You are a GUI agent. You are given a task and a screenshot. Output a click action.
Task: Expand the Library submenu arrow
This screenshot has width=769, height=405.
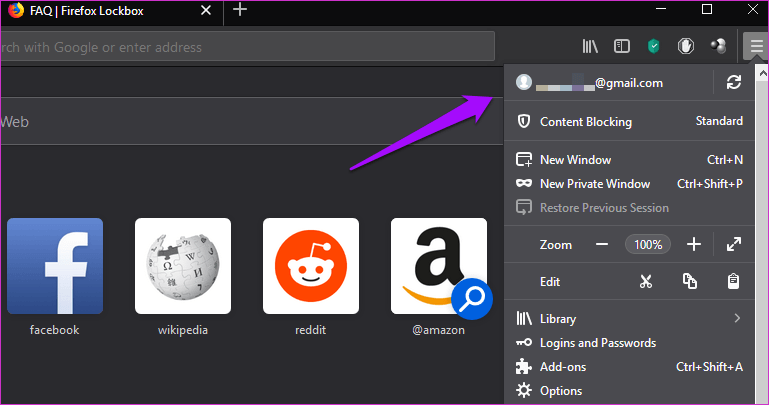737,318
